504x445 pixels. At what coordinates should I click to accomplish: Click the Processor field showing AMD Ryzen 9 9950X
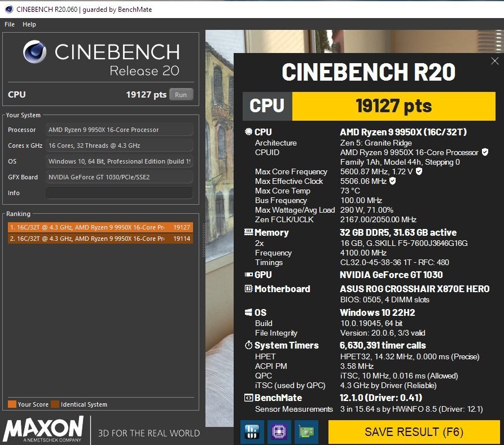pyautogui.click(x=119, y=130)
